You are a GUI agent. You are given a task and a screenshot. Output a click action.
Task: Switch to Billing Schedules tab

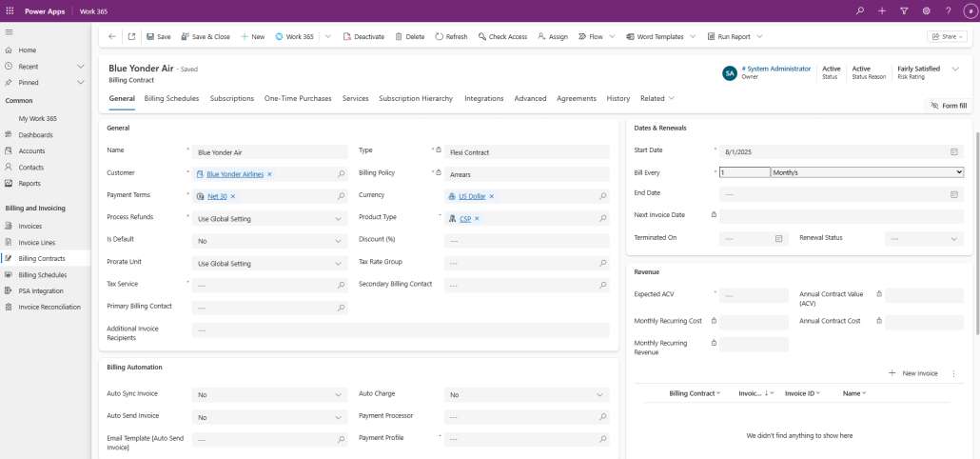(171, 98)
